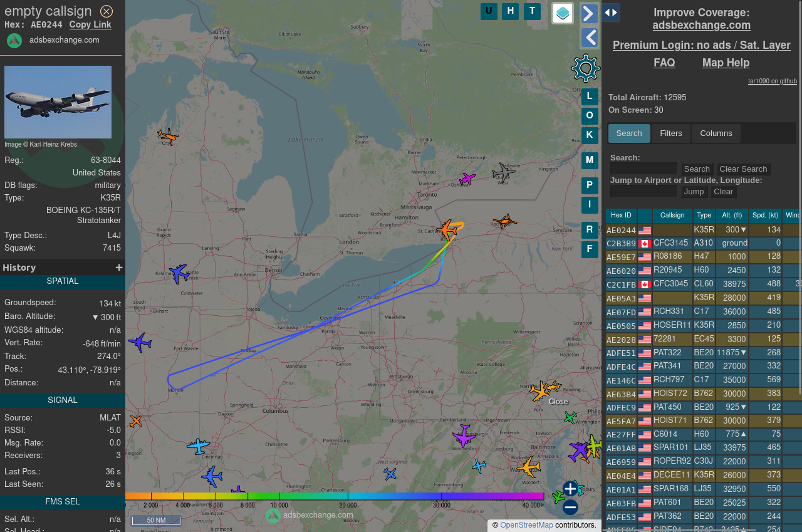Screen dimensions: 802x532
Task: Click the Copy Link hyperlink
Action: tap(90, 24)
